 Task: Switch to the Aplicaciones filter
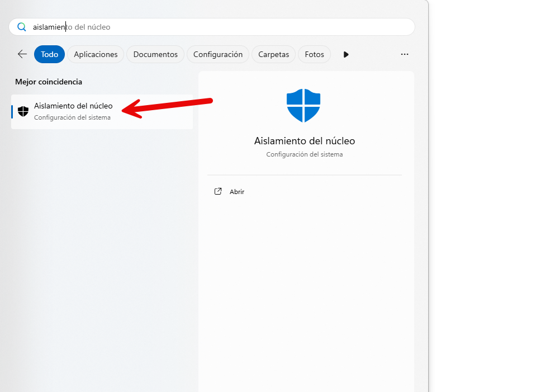click(96, 54)
